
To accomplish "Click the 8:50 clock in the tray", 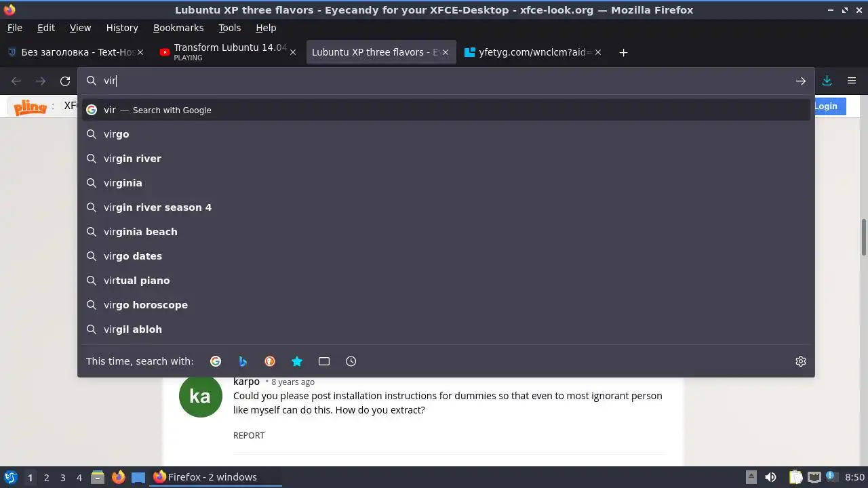I will pos(855,477).
